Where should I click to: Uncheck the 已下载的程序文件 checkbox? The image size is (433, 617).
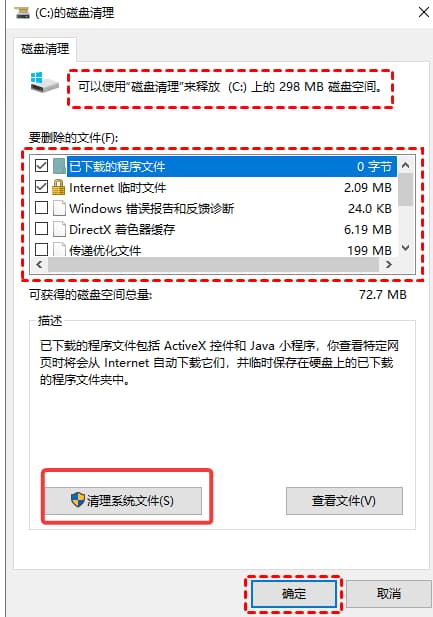pyautogui.click(x=41, y=166)
